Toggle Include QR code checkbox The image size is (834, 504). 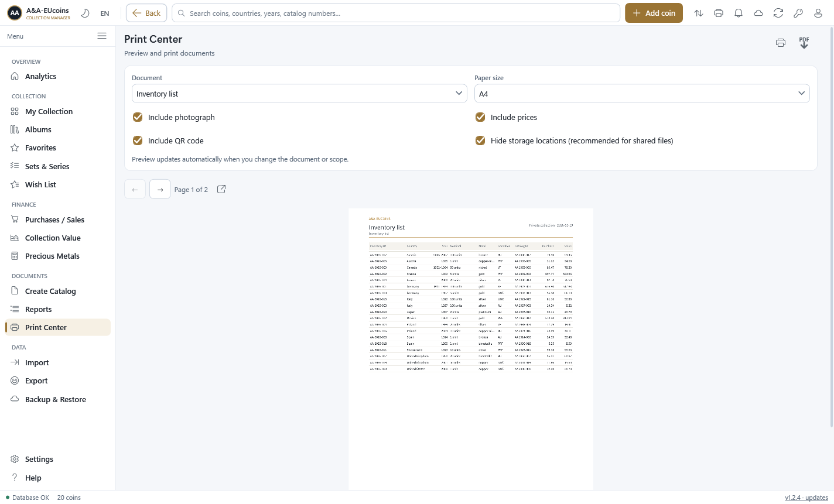click(x=138, y=140)
